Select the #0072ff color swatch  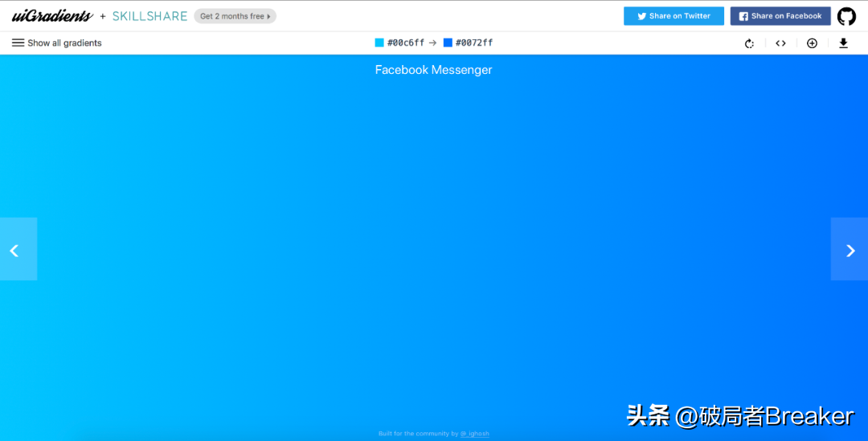pyautogui.click(x=448, y=43)
